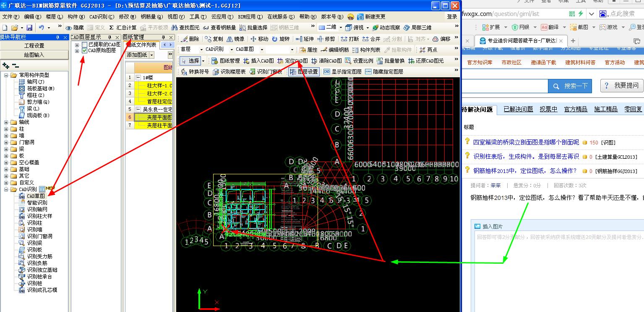This screenshot has width=644, height=312.
Task: Click the 隐藏 hide eye tool
Action: (74, 27)
